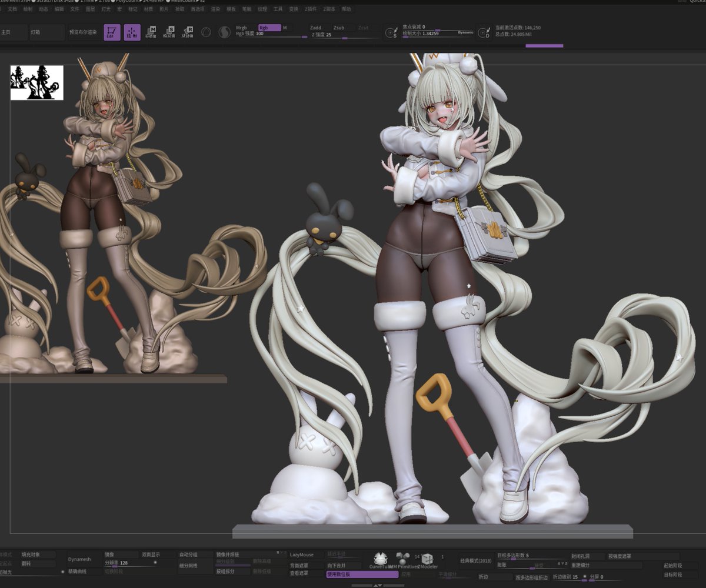Viewport: 706px width, 588px height.
Task: Activate the Scale (S) transform icon
Action: [x=169, y=32]
